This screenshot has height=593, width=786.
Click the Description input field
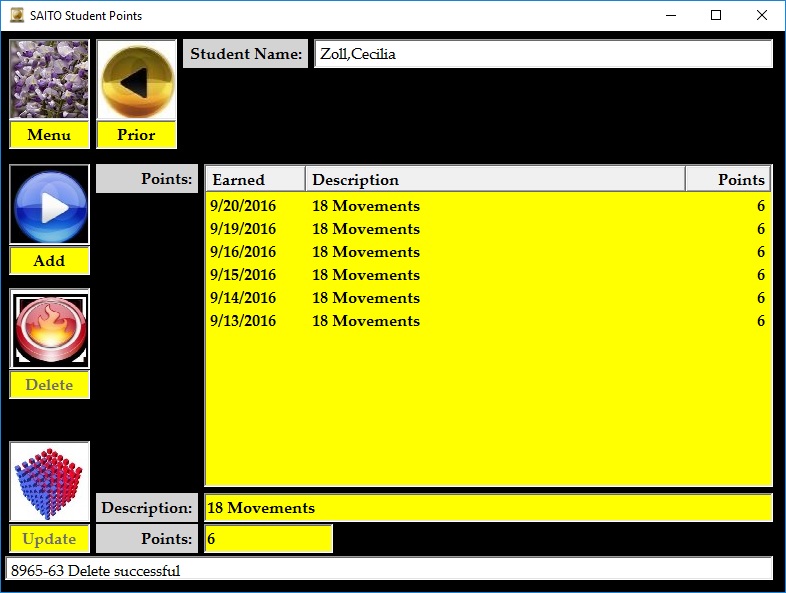488,508
